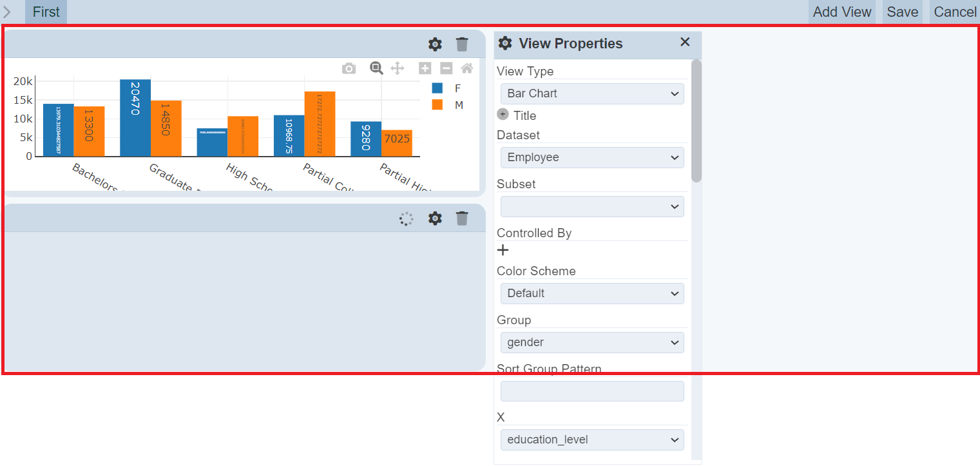Reset chart axes with home icon
Screen dimensions: 980x466
[467, 68]
